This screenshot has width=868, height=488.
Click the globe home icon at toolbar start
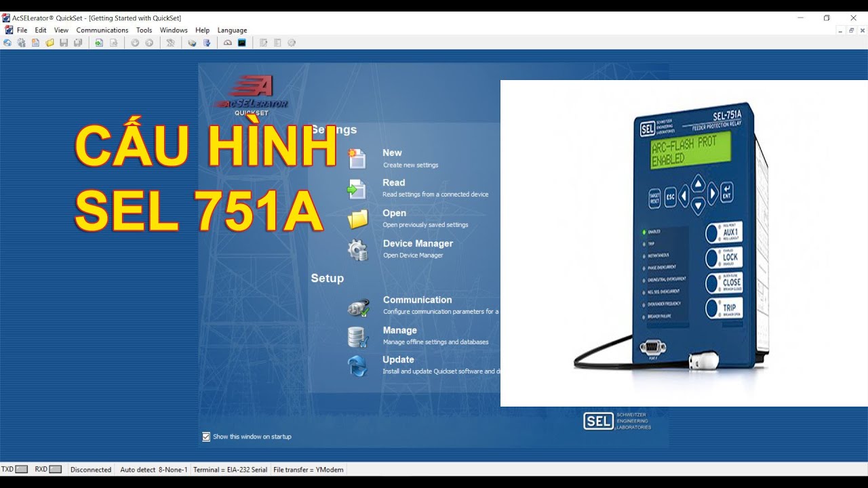pyautogui.click(x=7, y=43)
